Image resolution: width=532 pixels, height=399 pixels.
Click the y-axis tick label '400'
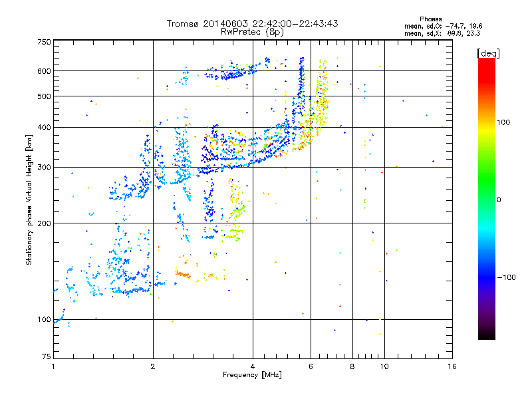click(44, 127)
